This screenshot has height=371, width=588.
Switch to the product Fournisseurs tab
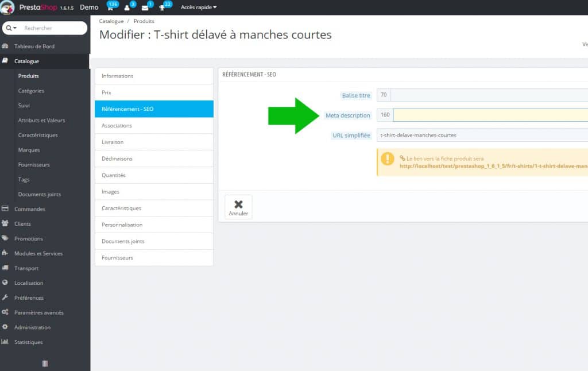tap(154, 258)
